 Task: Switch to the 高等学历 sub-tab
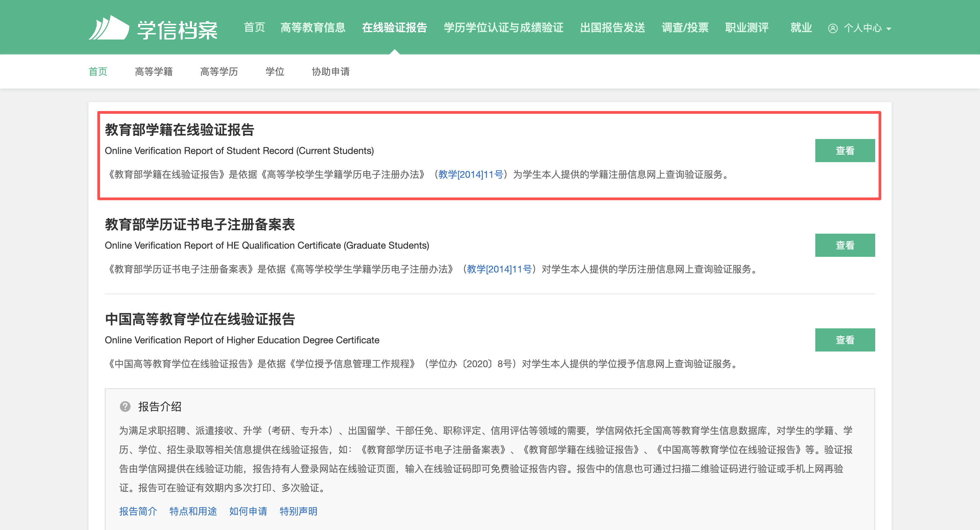[219, 72]
